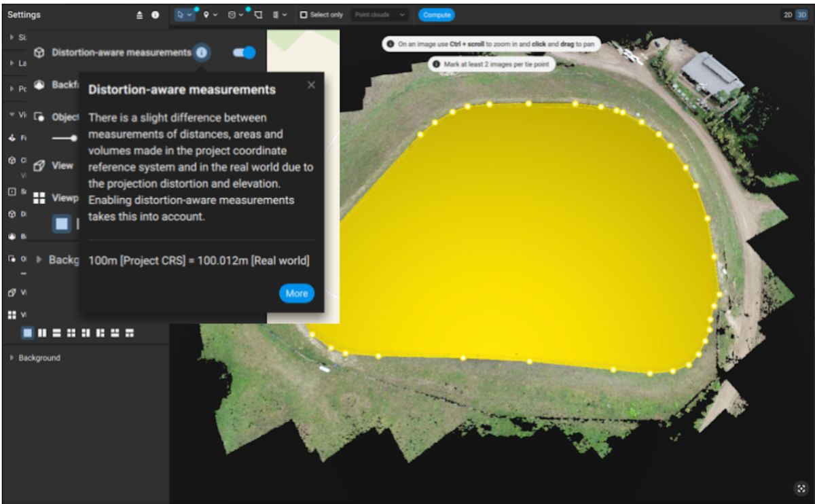Click info icon on the Ctrl + scroll tip
This screenshot has height=504, width=815.
coord(391,43)
